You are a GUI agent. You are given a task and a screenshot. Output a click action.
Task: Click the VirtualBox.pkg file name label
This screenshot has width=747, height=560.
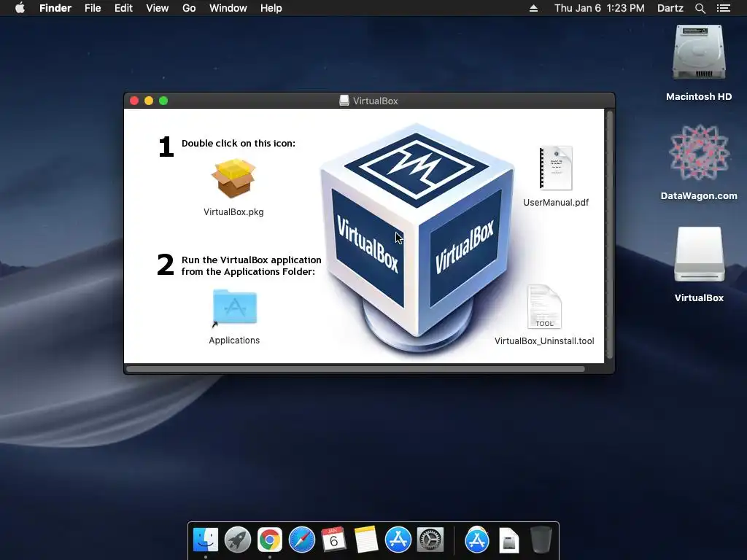point(233,212)
